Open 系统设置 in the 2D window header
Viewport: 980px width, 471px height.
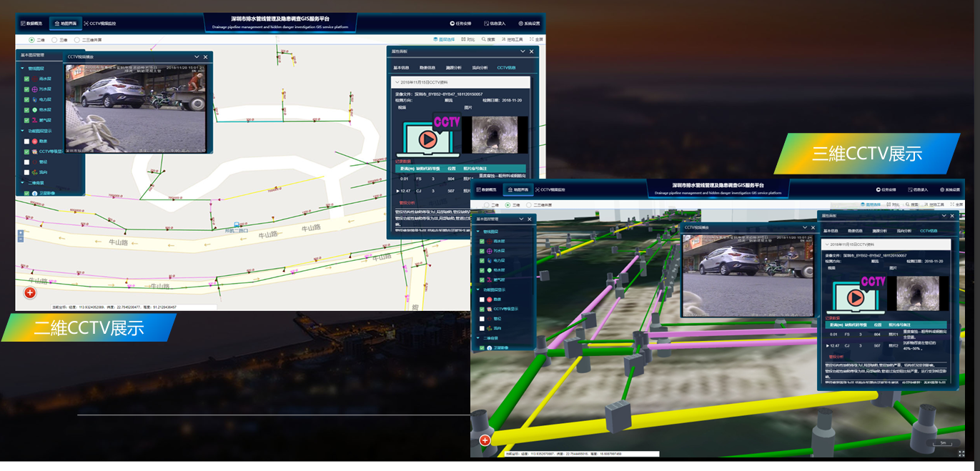530,23
